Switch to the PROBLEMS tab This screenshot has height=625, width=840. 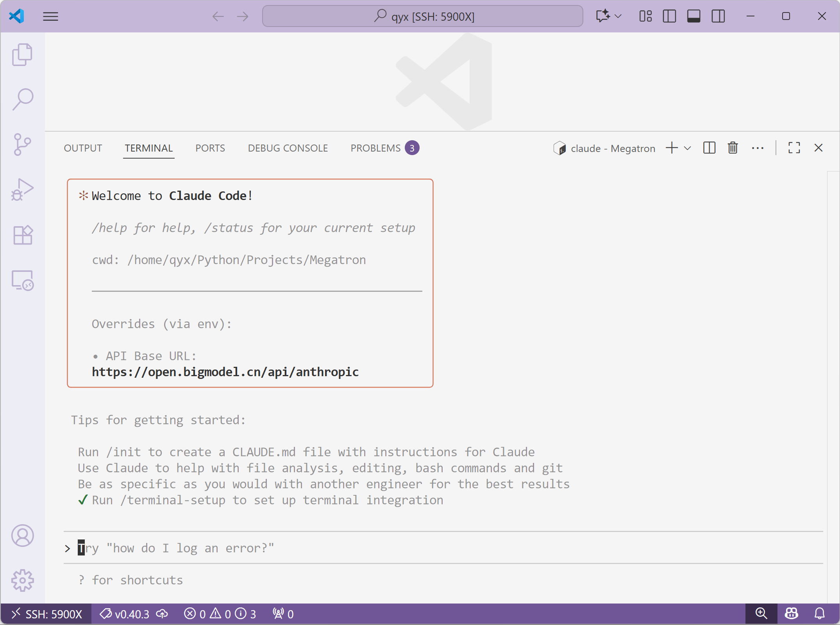click(384, 148)
